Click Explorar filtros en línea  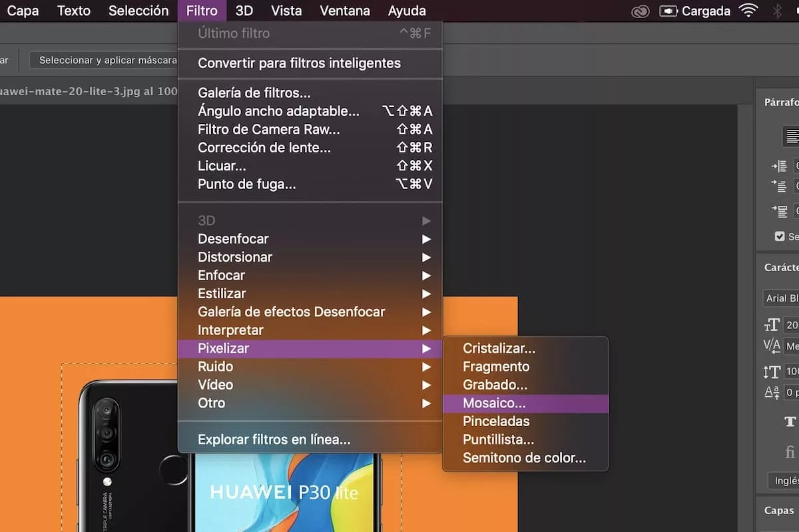pyautogui.click(x=310, y=439)
